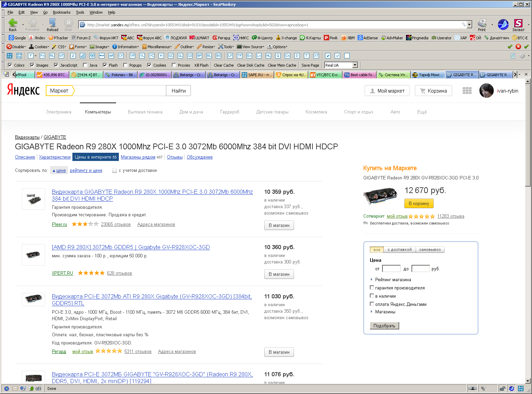Screen dimensions: 532x394
Task: Click the XPERT.RU star rating
Action: point(91,273)
